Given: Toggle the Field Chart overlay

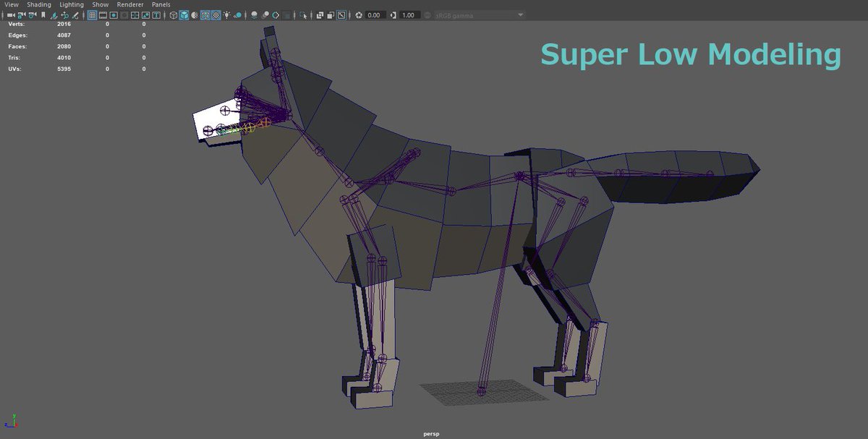Looking at the screenshot, I should point(135,15).
